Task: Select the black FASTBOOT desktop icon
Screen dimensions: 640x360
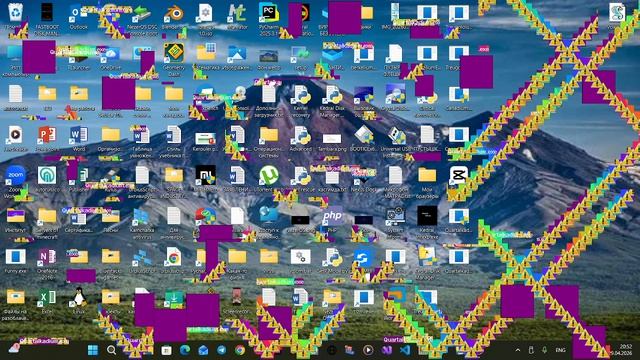Action: (x=47, y=12)
